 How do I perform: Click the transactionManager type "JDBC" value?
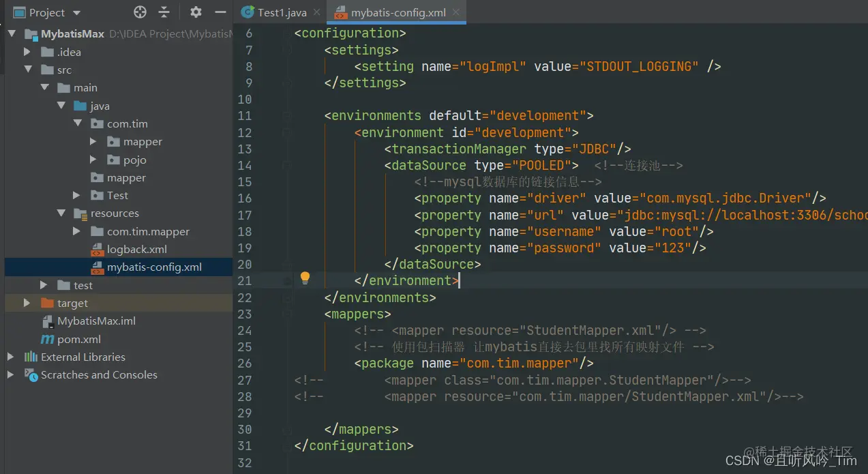[594, 149]
